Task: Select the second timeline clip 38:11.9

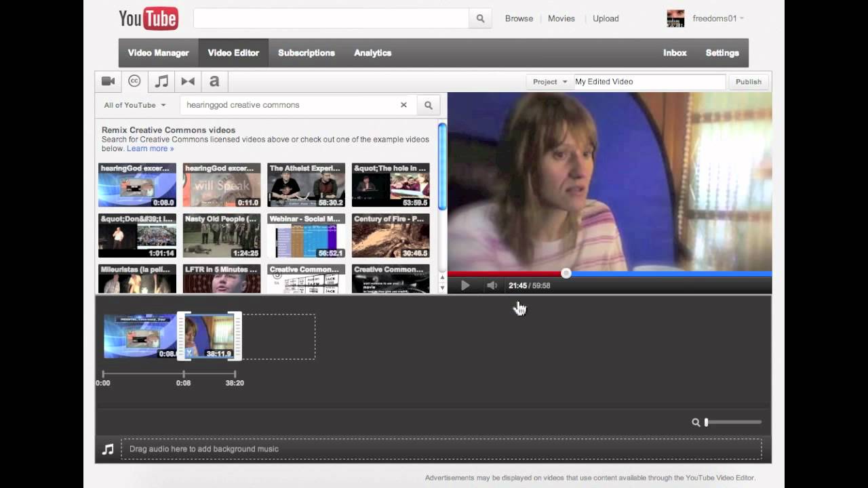Action: (210, 336)
